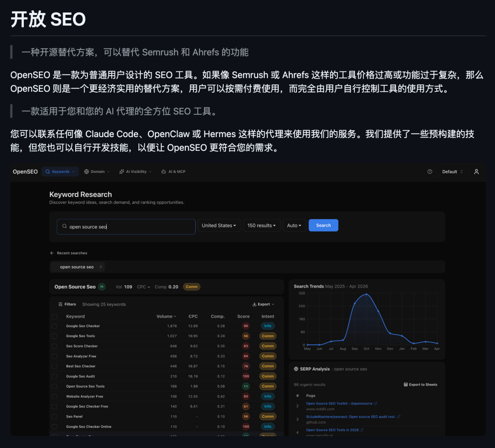
Task: Check the Website Analyzer Free row checkbox
Action: 54,397
